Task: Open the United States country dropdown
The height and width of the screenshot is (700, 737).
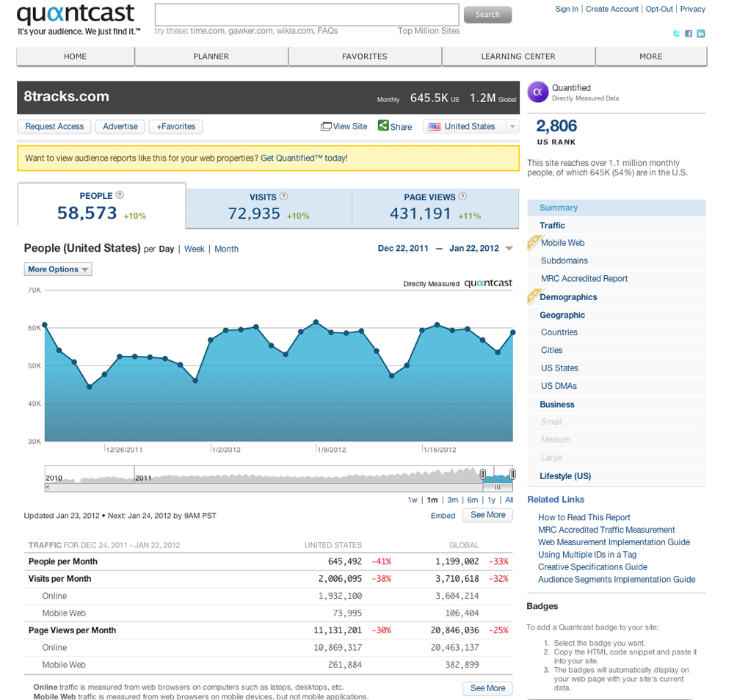Action: [x=471, y=126]
